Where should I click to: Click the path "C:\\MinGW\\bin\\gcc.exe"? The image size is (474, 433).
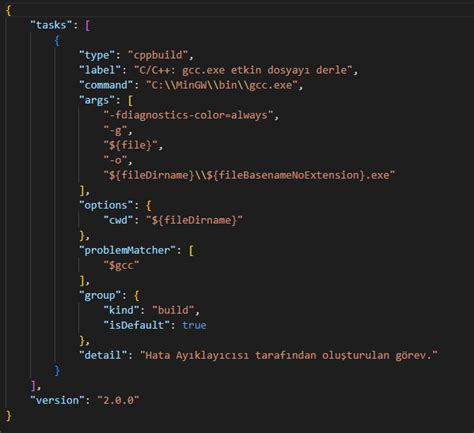[222, 85]
